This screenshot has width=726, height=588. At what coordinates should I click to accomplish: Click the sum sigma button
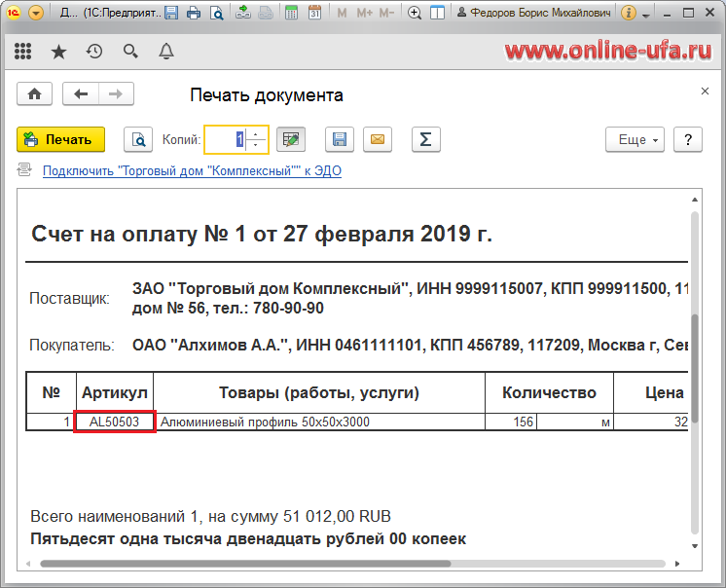(426, 139)
